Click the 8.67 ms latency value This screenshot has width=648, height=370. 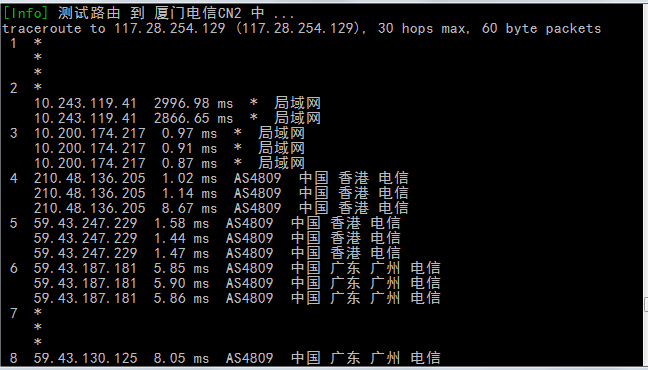(189, 208)
